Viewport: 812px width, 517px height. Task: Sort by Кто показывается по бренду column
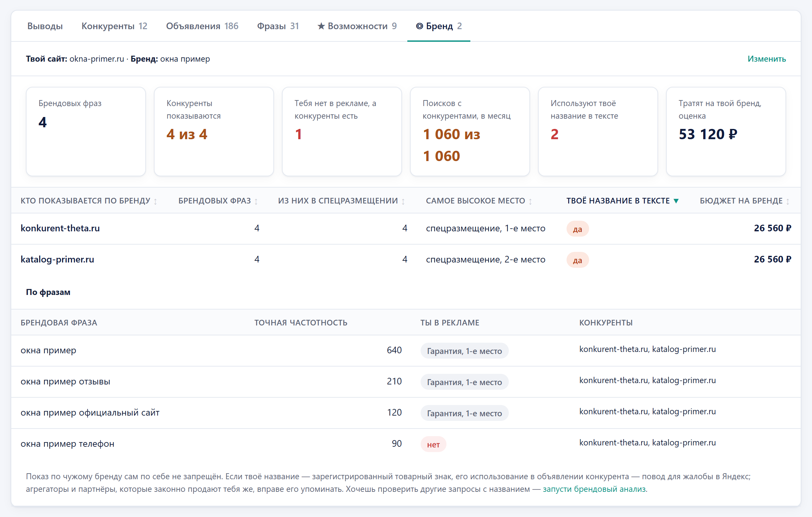(89, 201)
